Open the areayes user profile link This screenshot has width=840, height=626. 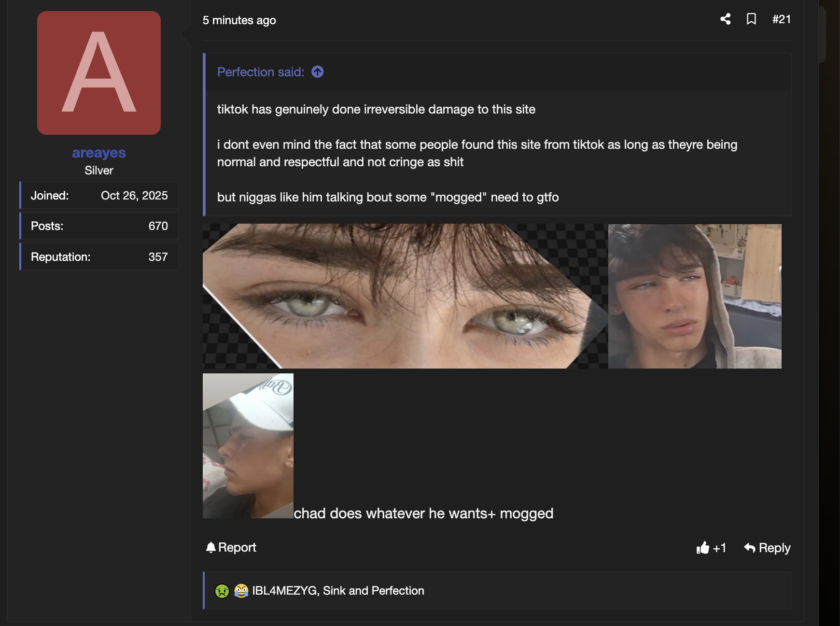[x=99, y=153]
